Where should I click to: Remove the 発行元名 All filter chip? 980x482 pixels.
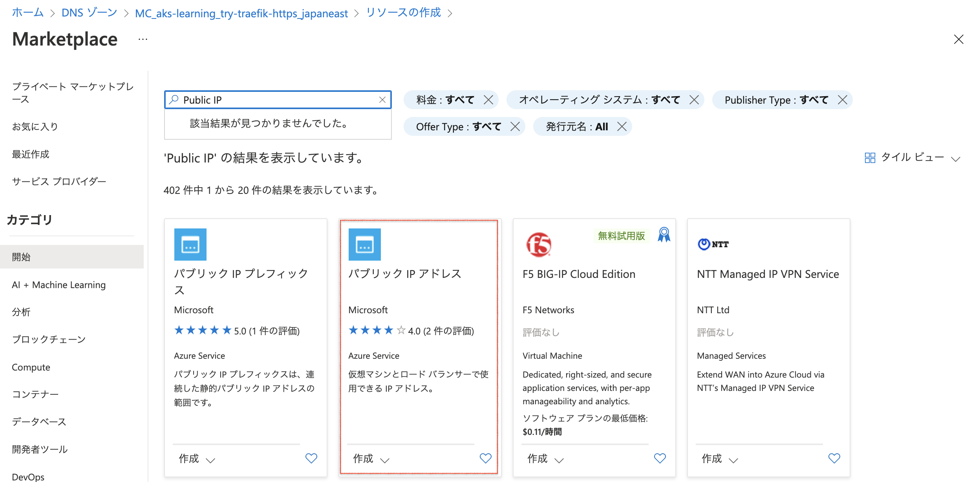point(622,126)
